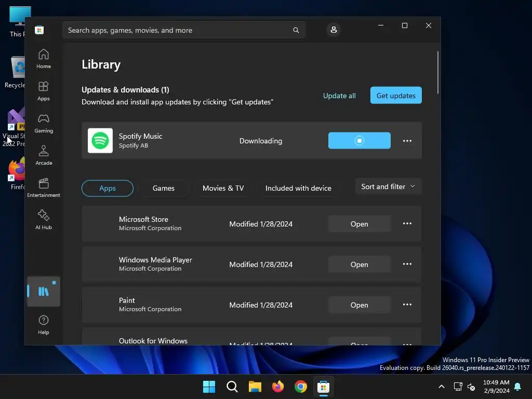Open Windows Media Player from the list

(x=360, y=264)
